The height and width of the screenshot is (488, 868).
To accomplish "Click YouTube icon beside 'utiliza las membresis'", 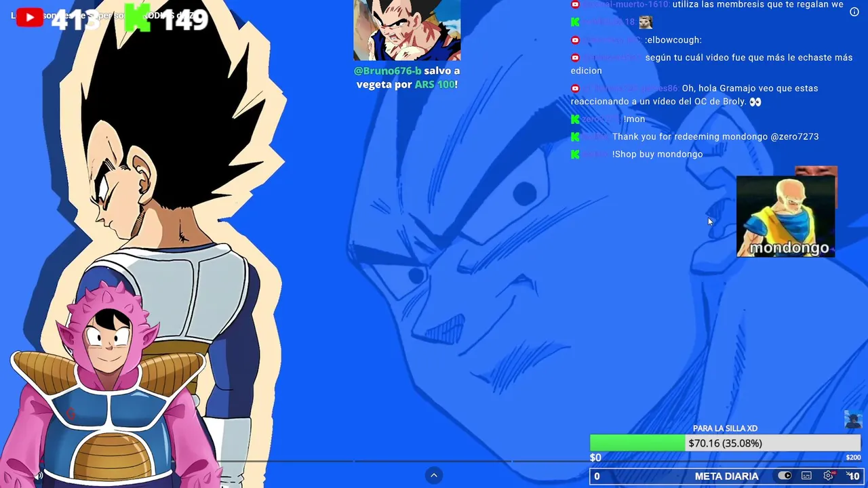I will [575, 5].
